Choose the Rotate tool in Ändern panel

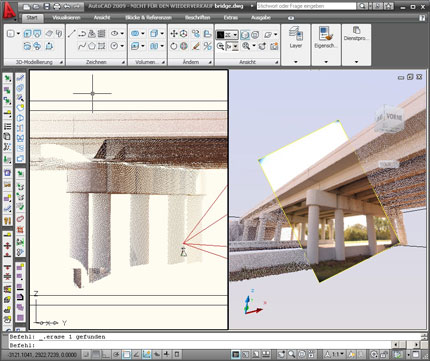tap(174, 46)
